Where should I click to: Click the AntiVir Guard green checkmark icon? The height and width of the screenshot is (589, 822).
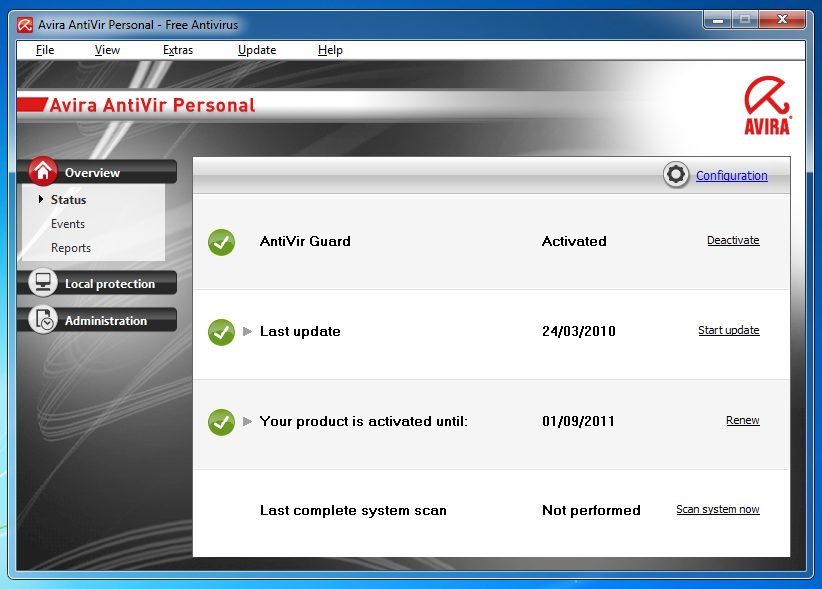click(x=221, y=242)
